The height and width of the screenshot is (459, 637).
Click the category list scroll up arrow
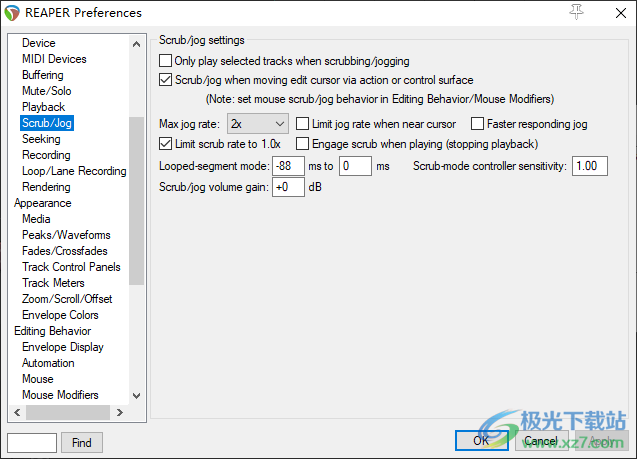(x=137, y=42)
